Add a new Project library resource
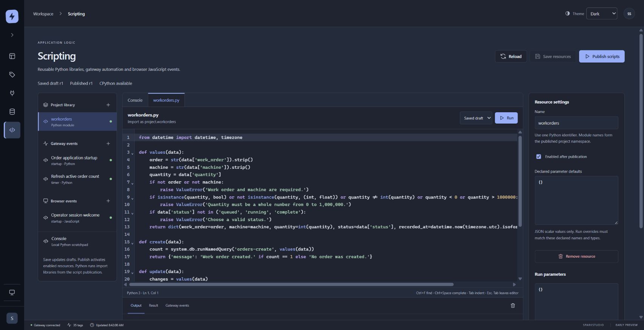644x330 pixels. [108, 105]
